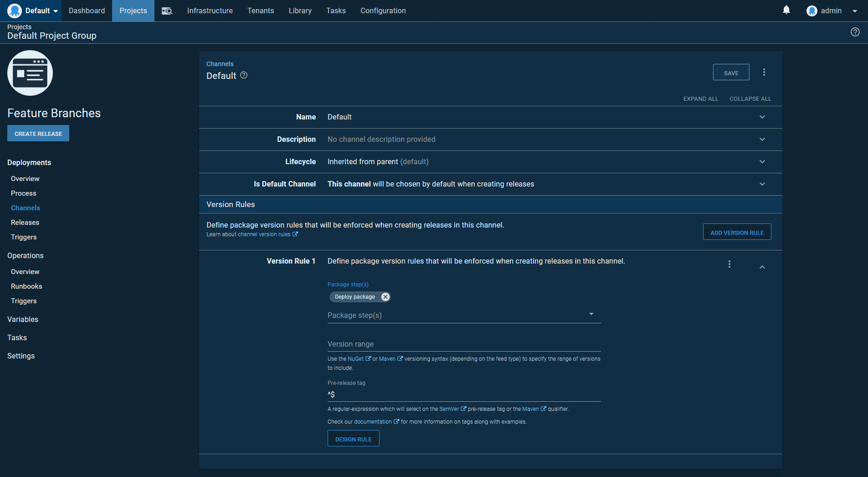Remove the Deploy package chip

(385, 297)
